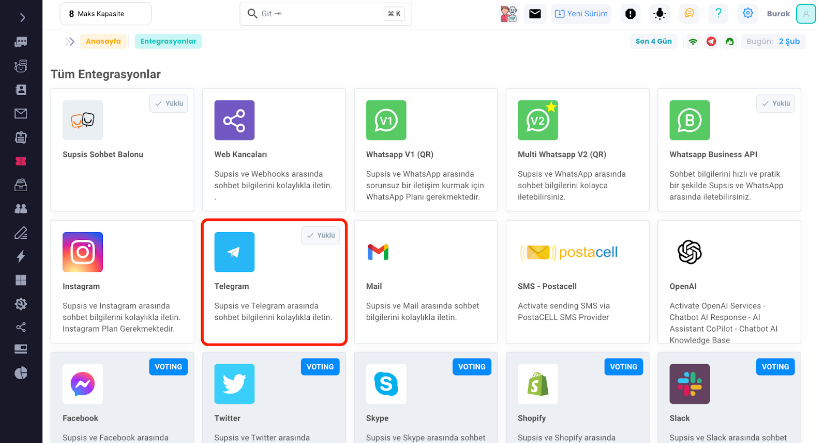Open the OpenAI integration icon

point(690,252)
